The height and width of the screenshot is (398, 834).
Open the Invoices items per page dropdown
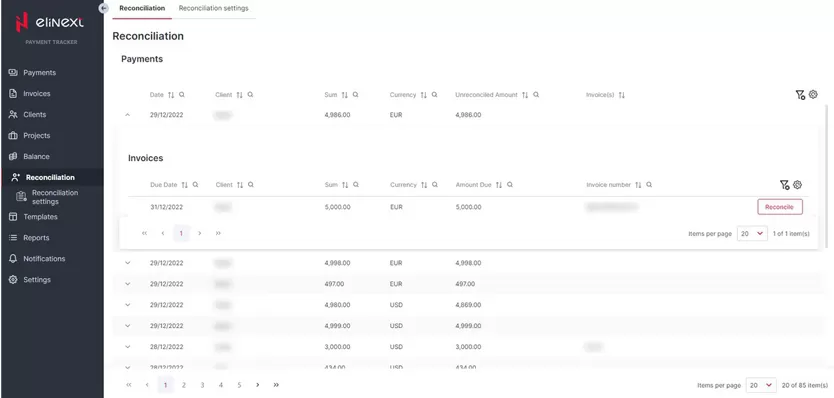tap(752, 234)
